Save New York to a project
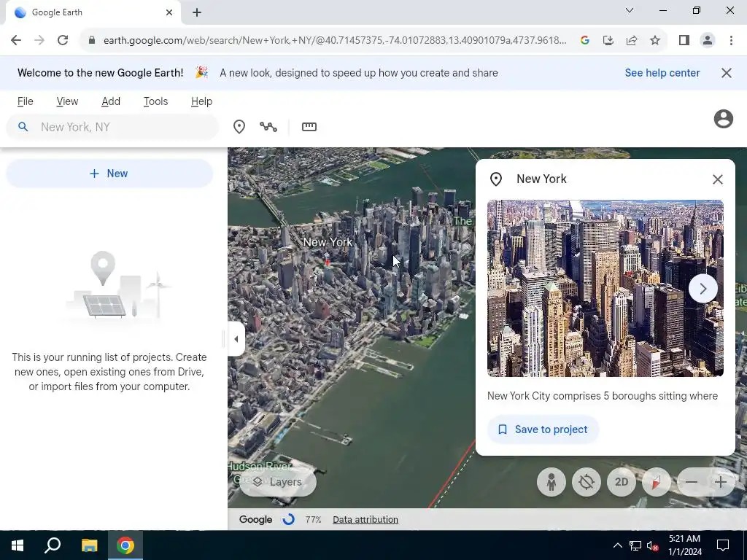This screenshot has width=747, height=560. point(543,429)
